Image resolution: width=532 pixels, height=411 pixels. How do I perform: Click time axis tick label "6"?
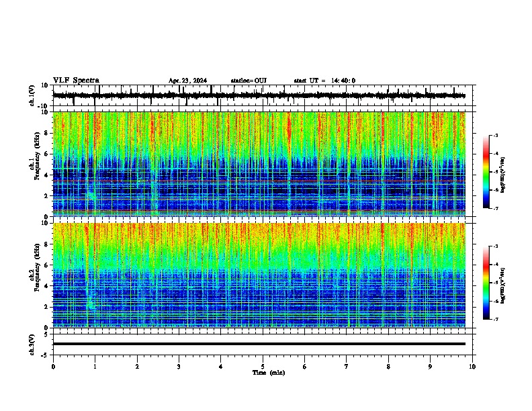tap(305, 367)
